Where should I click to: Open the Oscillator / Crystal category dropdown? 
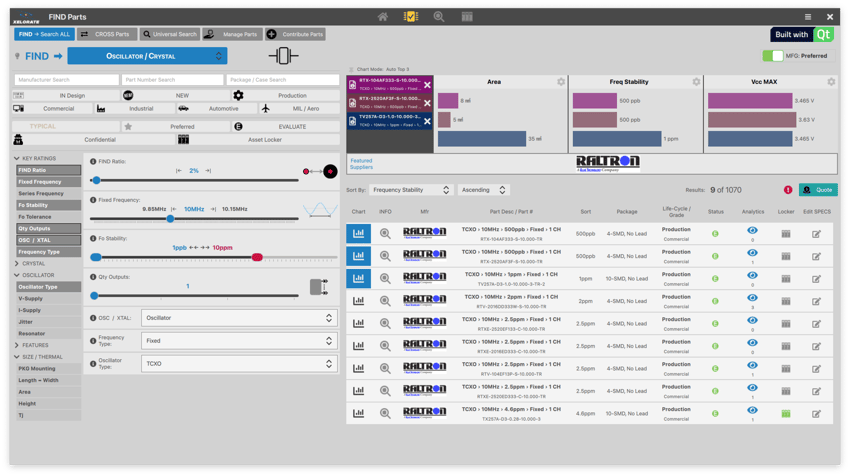(147, 56)
